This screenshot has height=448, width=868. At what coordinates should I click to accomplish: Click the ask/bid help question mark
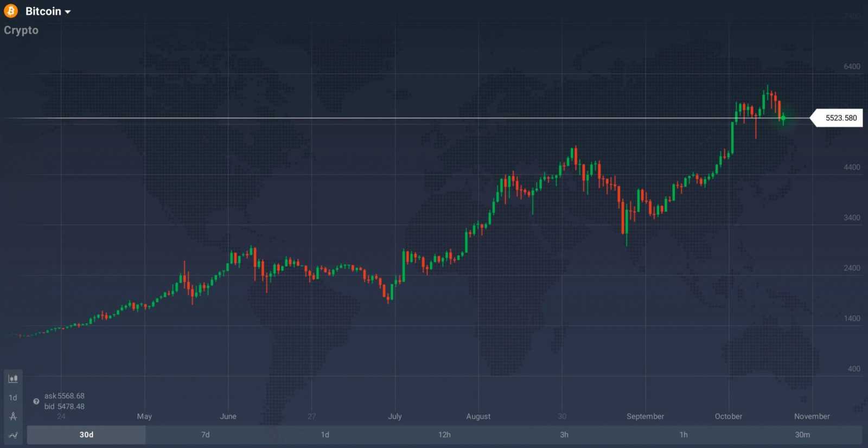pos(36,401)
